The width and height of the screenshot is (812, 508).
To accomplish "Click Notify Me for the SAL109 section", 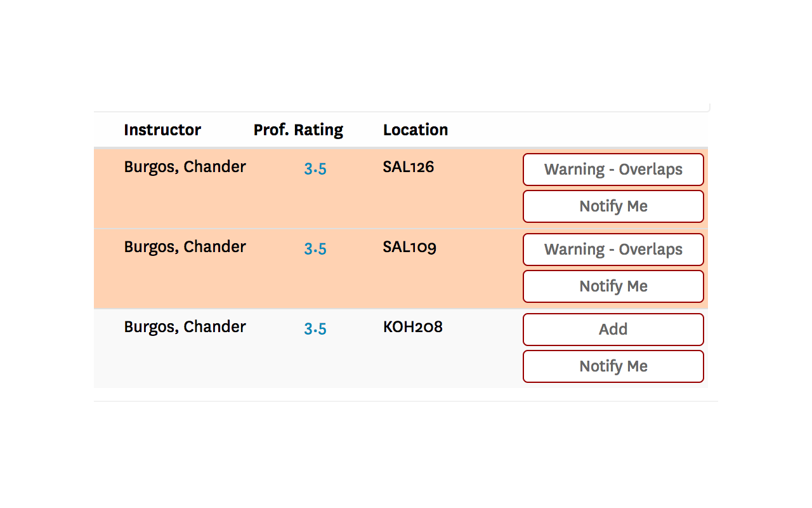I will click(x=613, y=286).
